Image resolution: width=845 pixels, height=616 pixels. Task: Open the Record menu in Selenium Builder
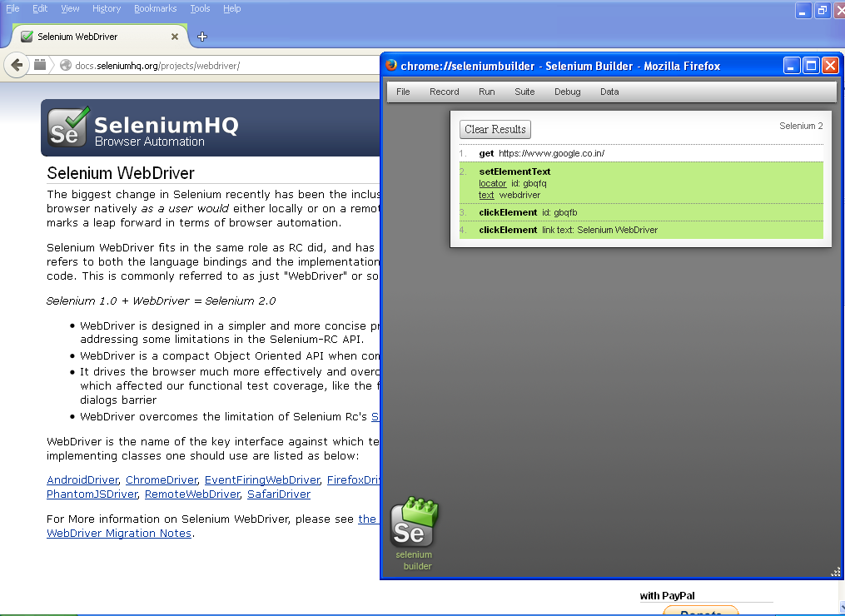coord(444,92)
